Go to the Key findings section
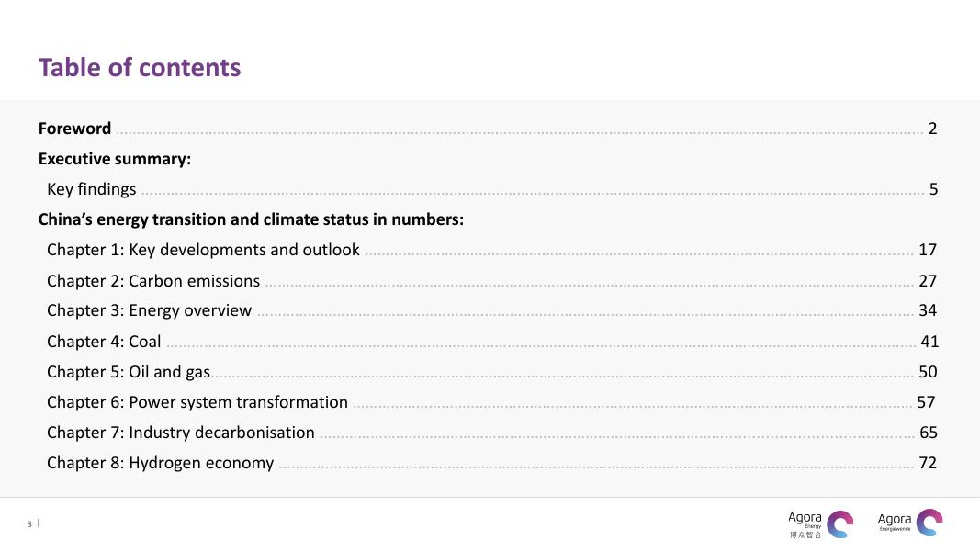Viewport: 980px width, 551px height. click(91, 189)
